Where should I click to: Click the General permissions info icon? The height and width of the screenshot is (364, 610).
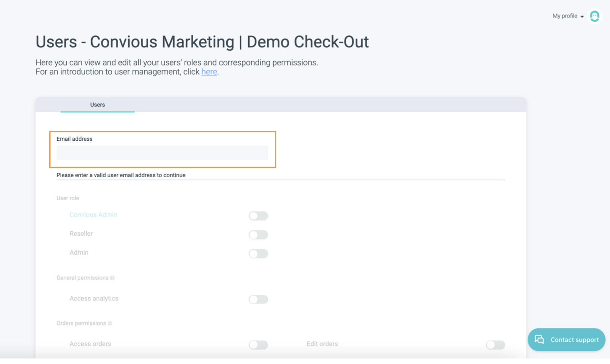(113, 278)
